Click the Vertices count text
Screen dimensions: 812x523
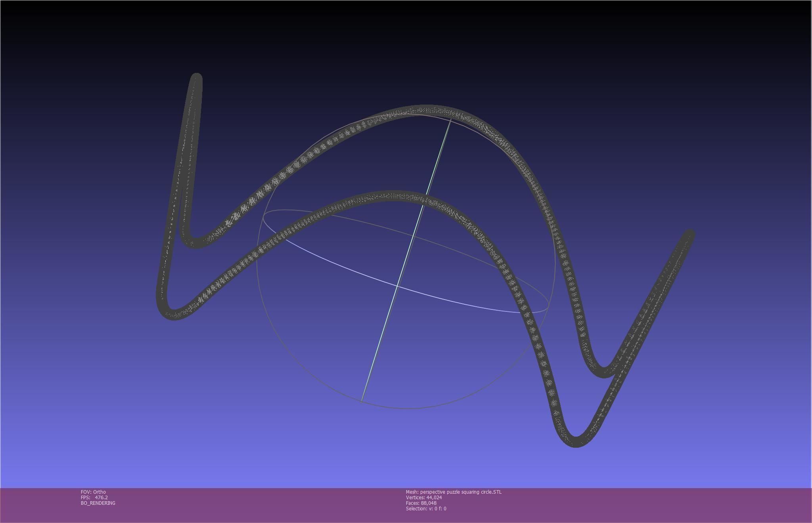[423, 497]
